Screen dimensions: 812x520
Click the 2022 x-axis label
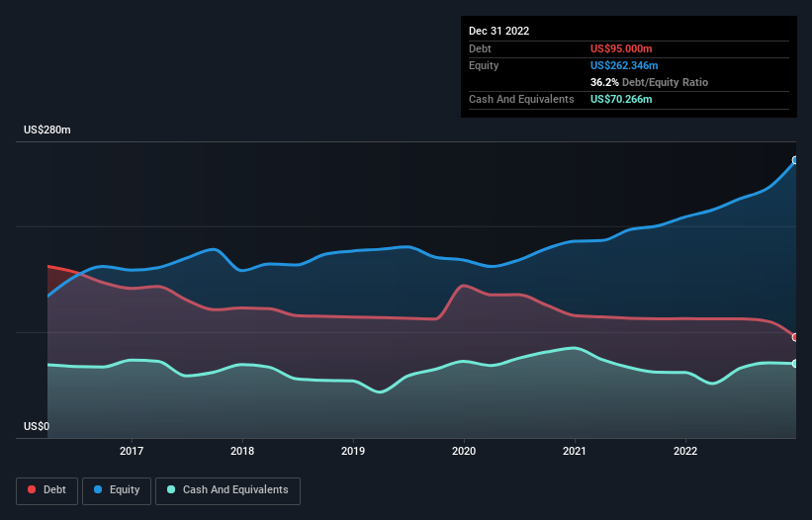685,451
